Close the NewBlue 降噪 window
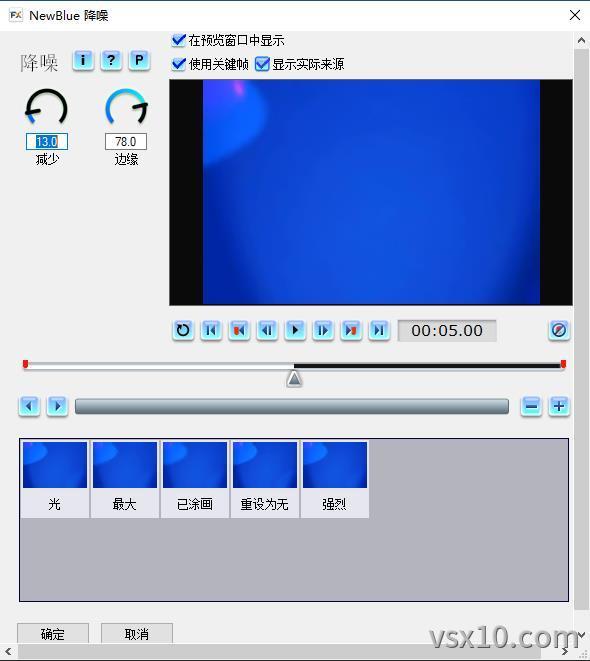Viewport: 590px width, 661px height. (575, 16)
